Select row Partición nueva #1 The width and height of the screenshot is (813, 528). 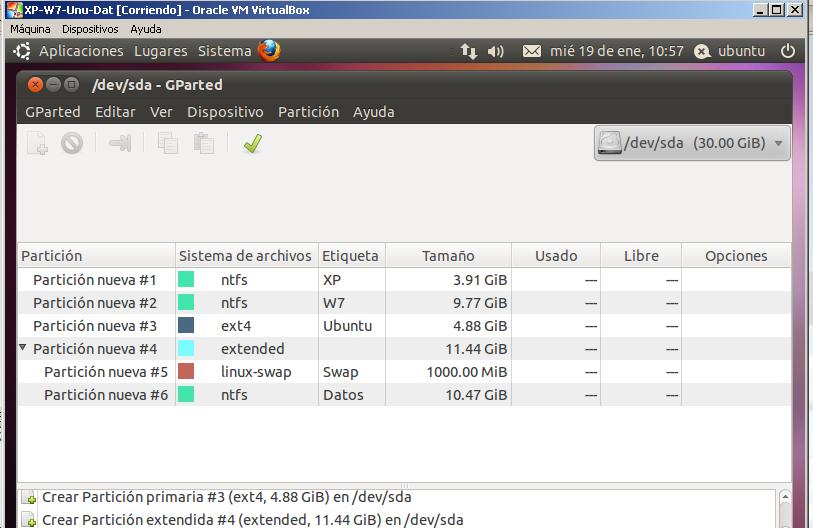pos(404,280)
